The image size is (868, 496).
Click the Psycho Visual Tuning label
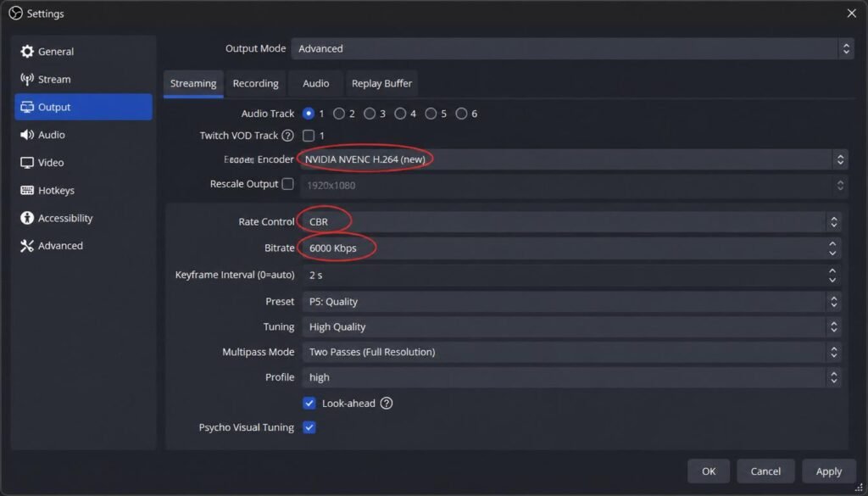tap(247, 427)
